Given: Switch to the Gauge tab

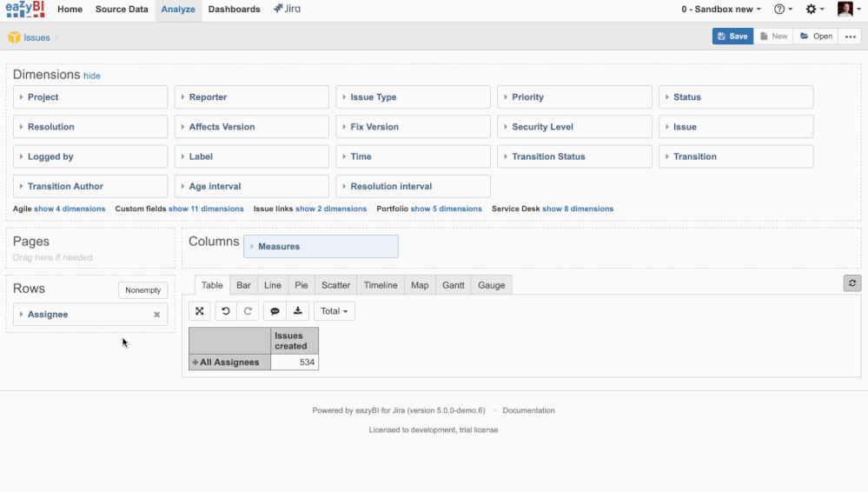Looking at the screenshot, I should point(492,285).
